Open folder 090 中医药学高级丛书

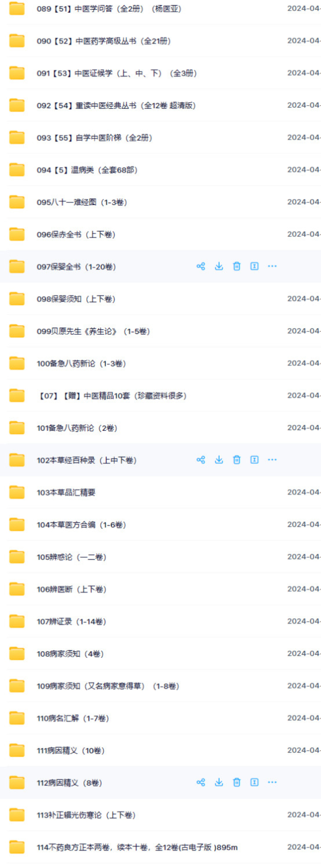tap(104, 41)
